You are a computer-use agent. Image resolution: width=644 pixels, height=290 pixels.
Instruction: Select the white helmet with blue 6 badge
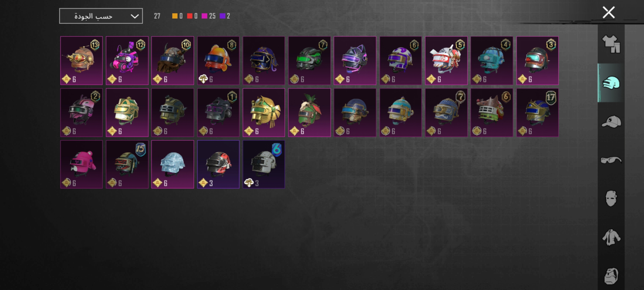(x=264, y=164)
